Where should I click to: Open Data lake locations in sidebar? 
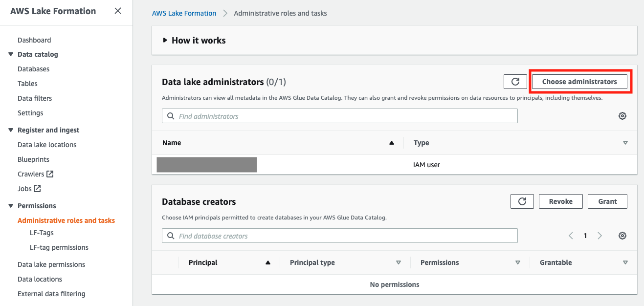tap(47, 145)
